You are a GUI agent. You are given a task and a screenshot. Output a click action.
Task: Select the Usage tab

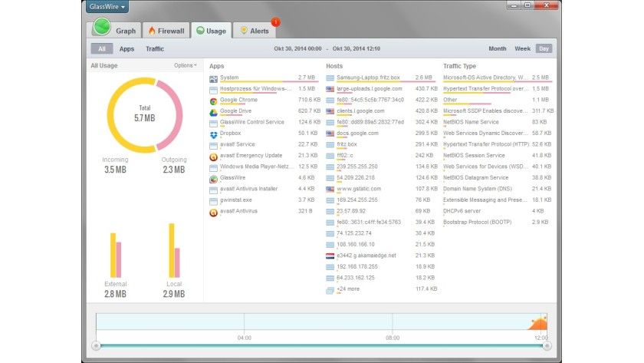(211, 31)
